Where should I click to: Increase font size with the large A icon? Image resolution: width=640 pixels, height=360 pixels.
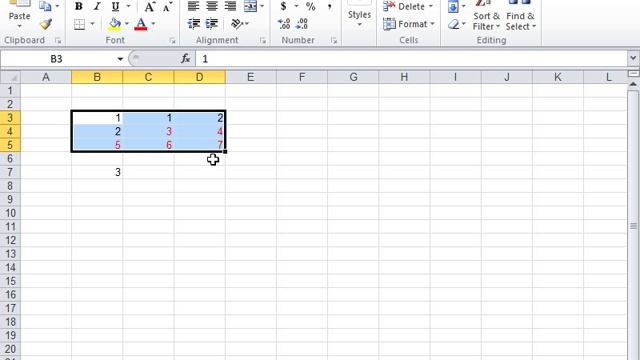[x=149, y=7]
